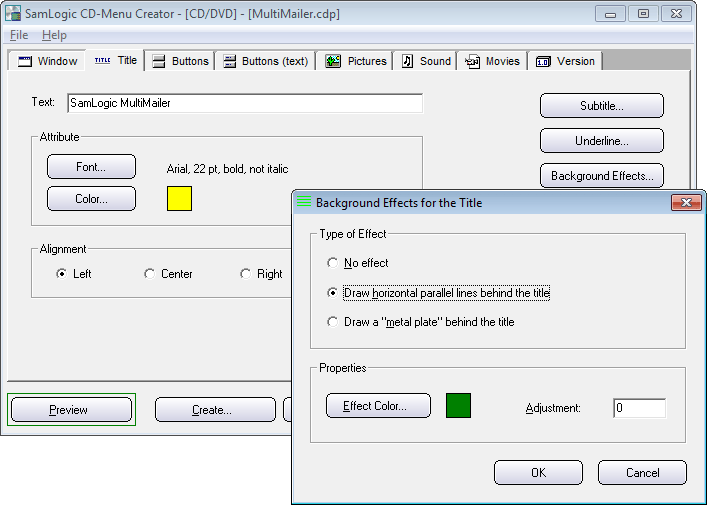This screenshot has height=505, width=707.
Task: Maximize the CD-Menu Creator window
Action: 643,14
